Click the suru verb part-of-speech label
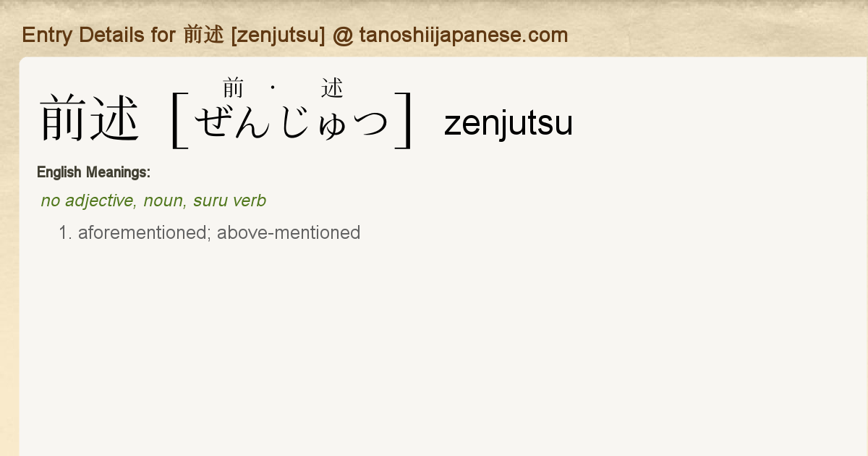Viewport: 868px width, 456px height. 229,200
